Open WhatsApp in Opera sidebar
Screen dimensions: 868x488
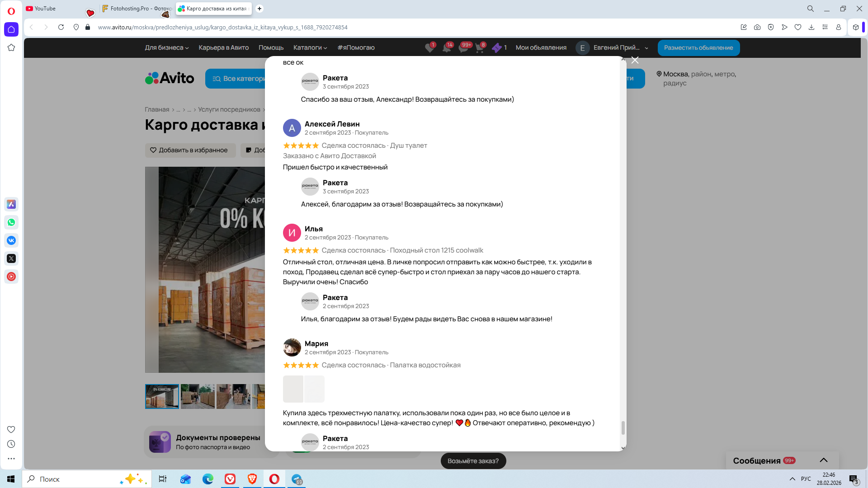(x=11, y=222)
